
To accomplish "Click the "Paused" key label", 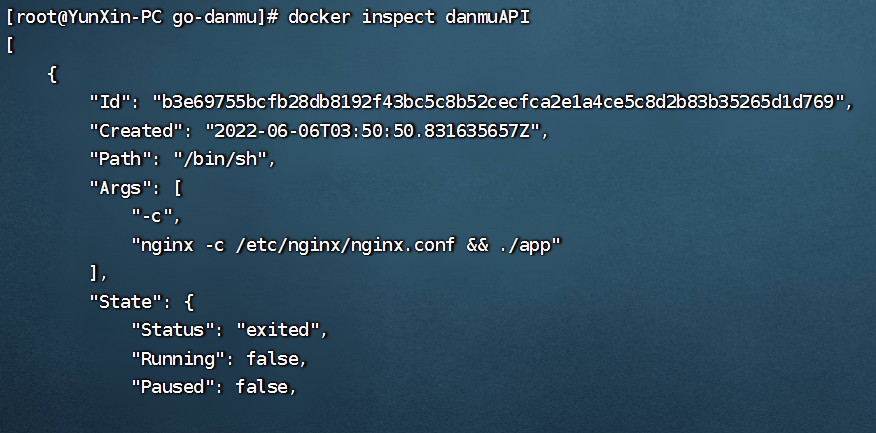I will [173, 387].
